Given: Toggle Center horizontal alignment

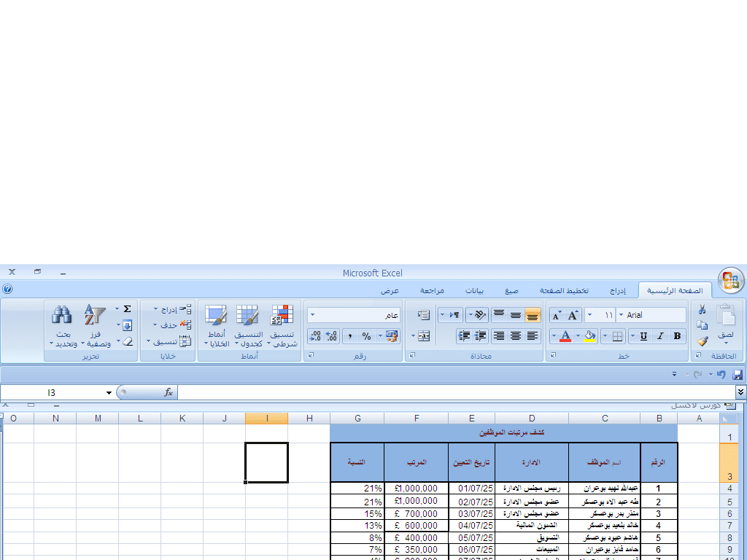Looking at the screenshot, I should point(516,336).
